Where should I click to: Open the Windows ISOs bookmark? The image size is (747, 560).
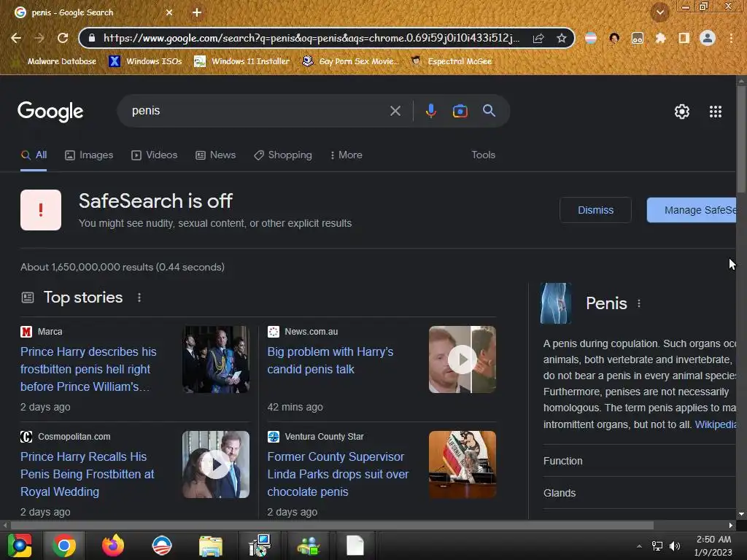(x=145, y=61)
